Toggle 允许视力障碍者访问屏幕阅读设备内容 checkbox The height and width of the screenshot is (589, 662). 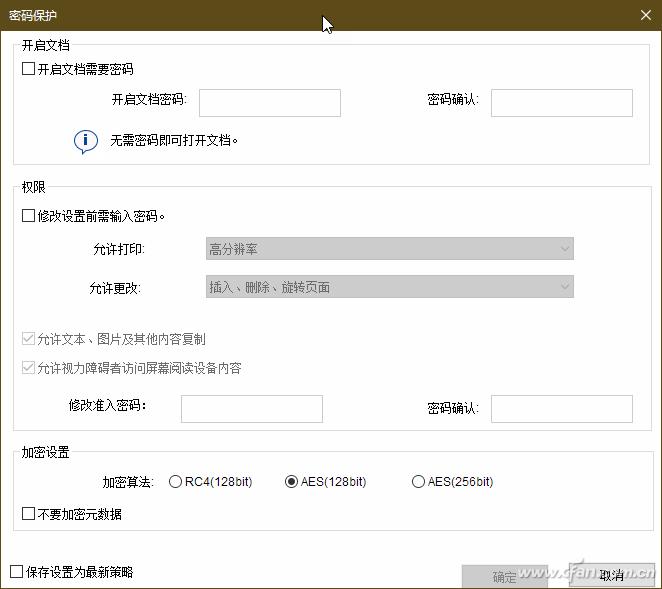click(28, 368)
